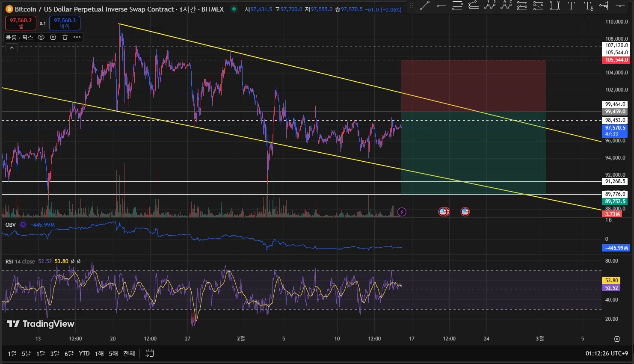The width and height of the screenshot is (634, 364).
Task: Click the red volume label 3.73M
Action: point(612,214)
